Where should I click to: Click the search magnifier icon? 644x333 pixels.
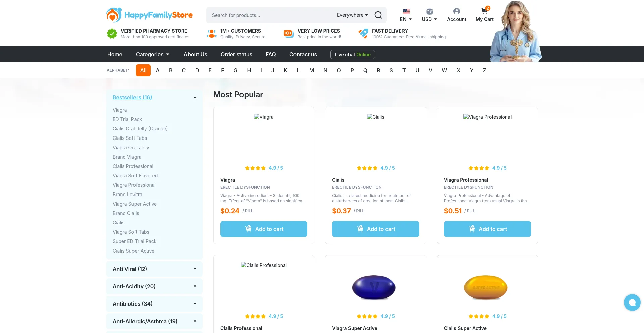pos(378,15)
